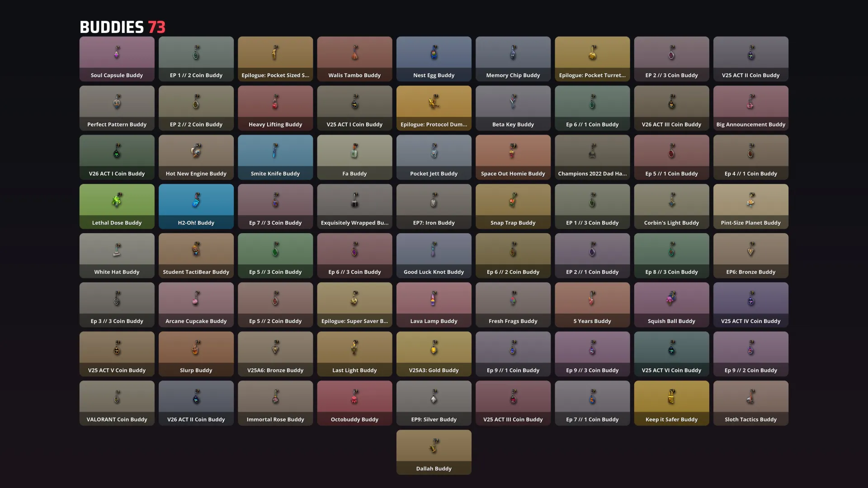Select the Soul Capsule Buddy card

pyautogui.click(x=117, y=59)
